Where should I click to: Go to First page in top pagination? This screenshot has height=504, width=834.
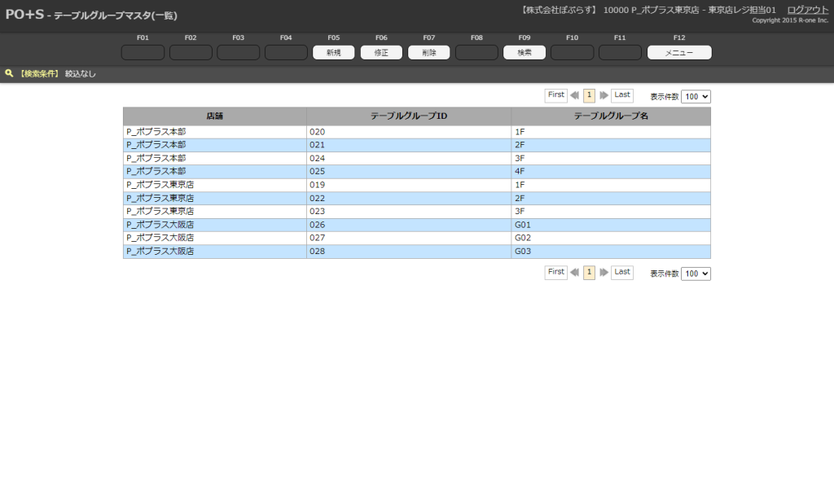[556, 95]
